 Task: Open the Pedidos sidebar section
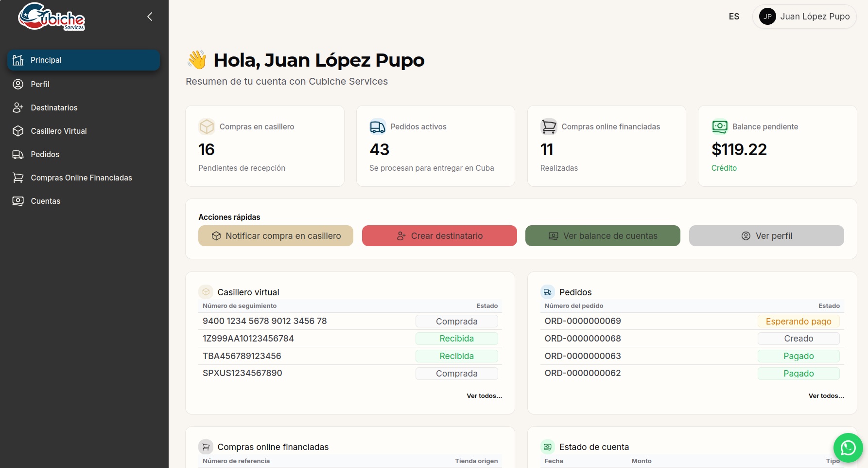[84, 154]
